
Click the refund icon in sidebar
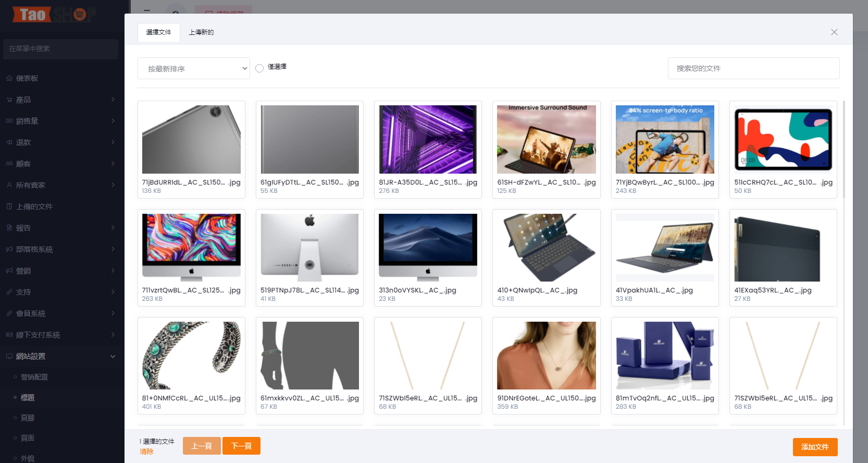(9, 142)
